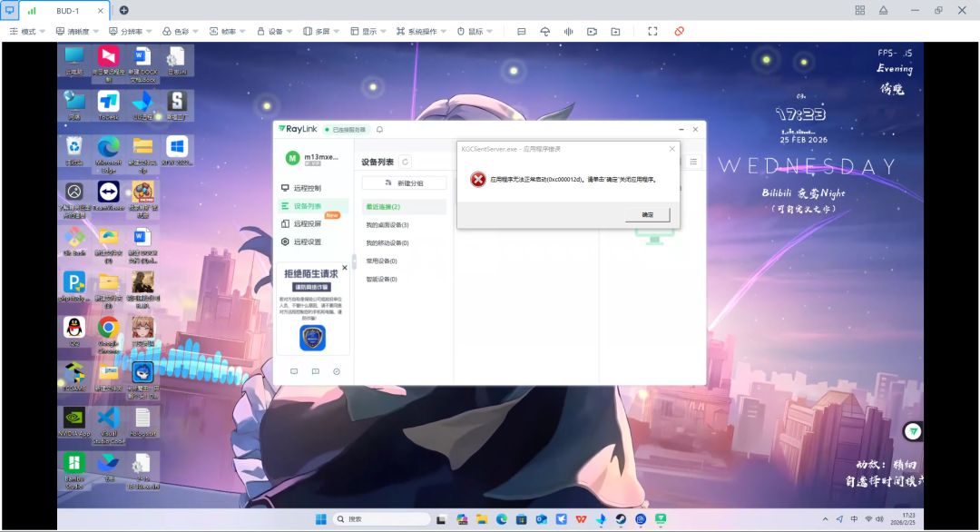Toggle fullscreen with the corner-brackets icon
This screenshot has height=532, width=980.
(x=652, y=31)
